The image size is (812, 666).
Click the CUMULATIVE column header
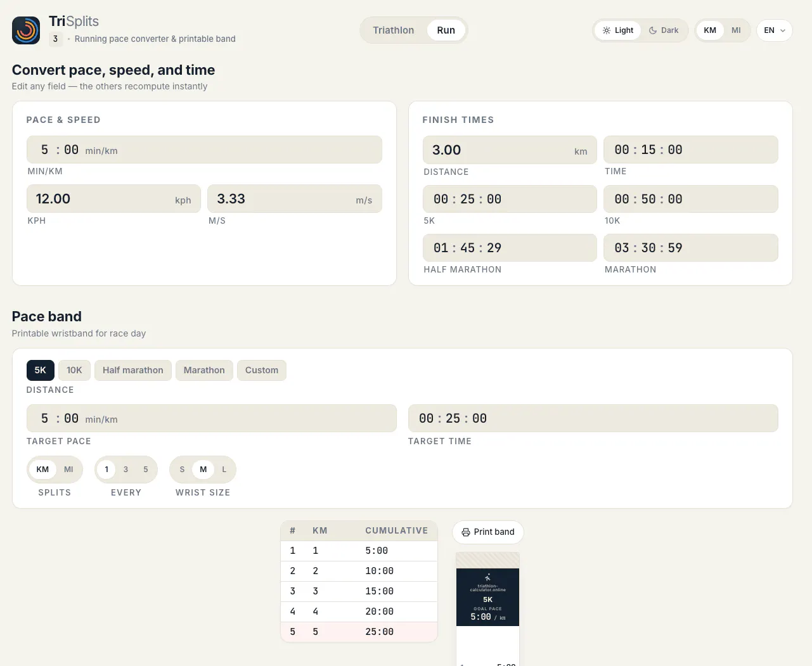(x=397, y=530)
